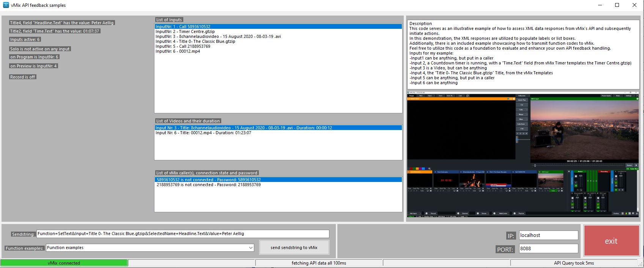Screen dimensions: 644x268
Task: Click the vMix interface preview image
Action: [523, 154]
